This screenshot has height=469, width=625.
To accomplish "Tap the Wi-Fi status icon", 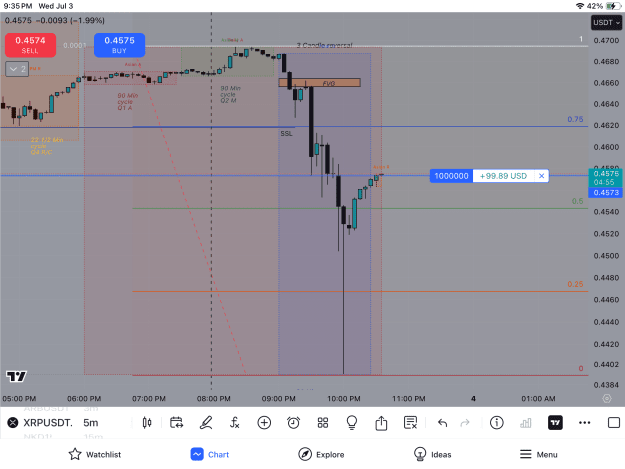I will [580, 6].
